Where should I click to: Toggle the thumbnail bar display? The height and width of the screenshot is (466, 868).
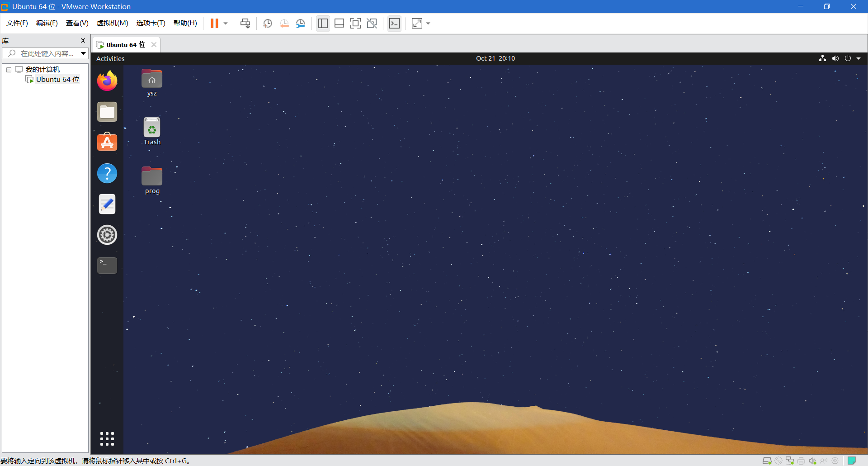340,23
